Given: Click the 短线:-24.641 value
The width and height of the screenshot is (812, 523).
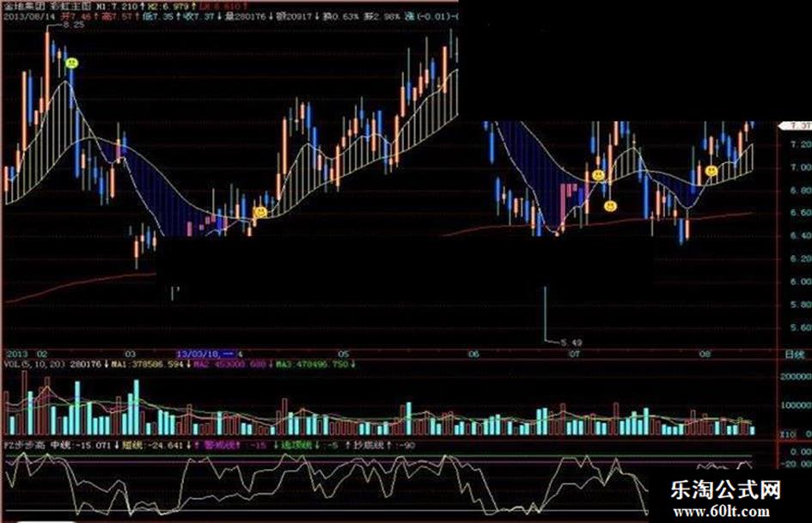Looking at the screenshot, I should point(153,446).
